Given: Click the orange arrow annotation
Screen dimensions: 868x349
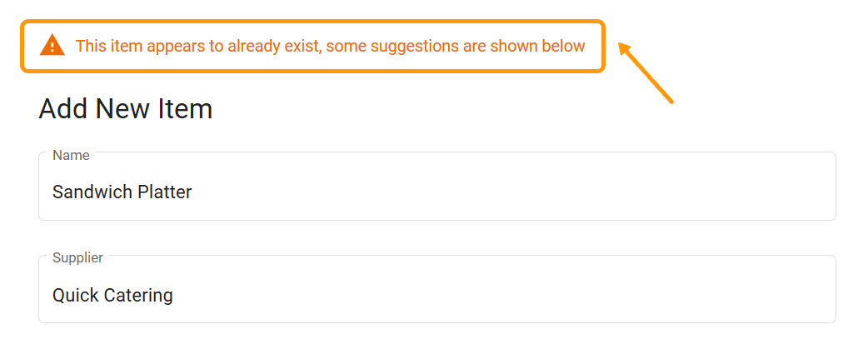Looking at the screenshot, I should point(646,74).
